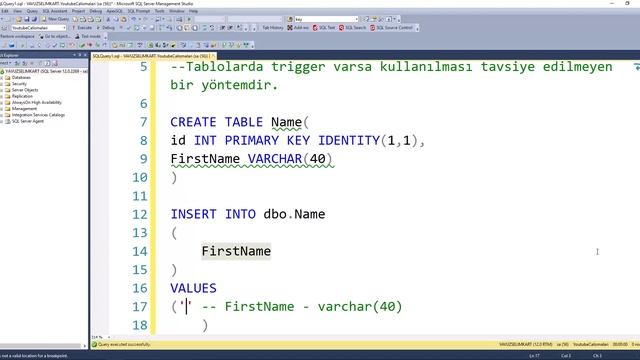Click highlighted FirstName on line 14
Image resolution: width=640 pixels, height=360 pixels.
click(x=236, y=251)
